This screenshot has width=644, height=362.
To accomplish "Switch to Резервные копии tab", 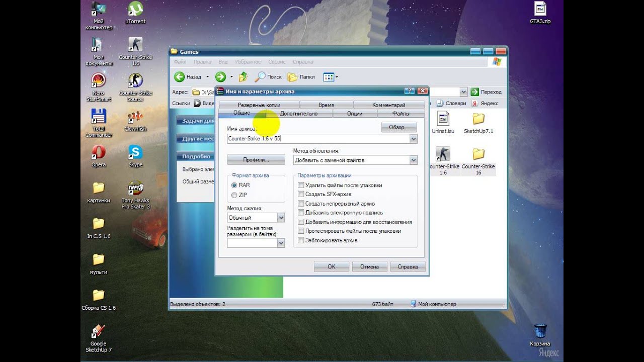I will (x=259, y=105).
